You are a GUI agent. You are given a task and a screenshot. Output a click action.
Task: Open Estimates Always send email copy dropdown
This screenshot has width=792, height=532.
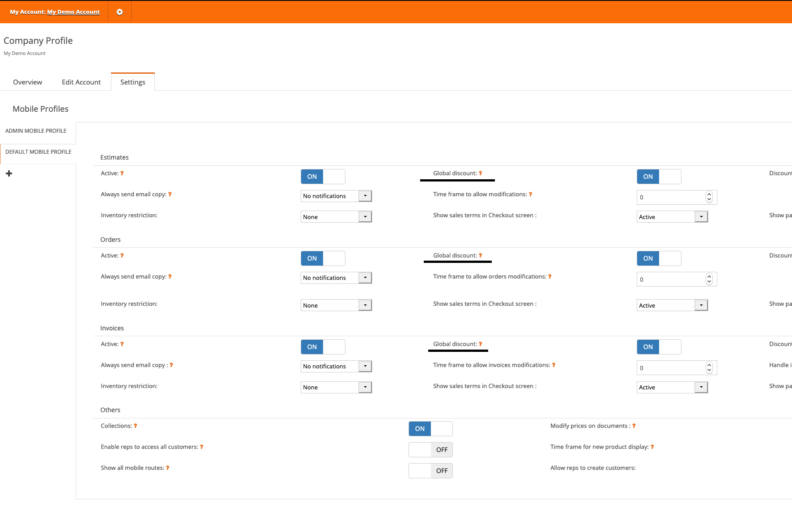(336, 196)
